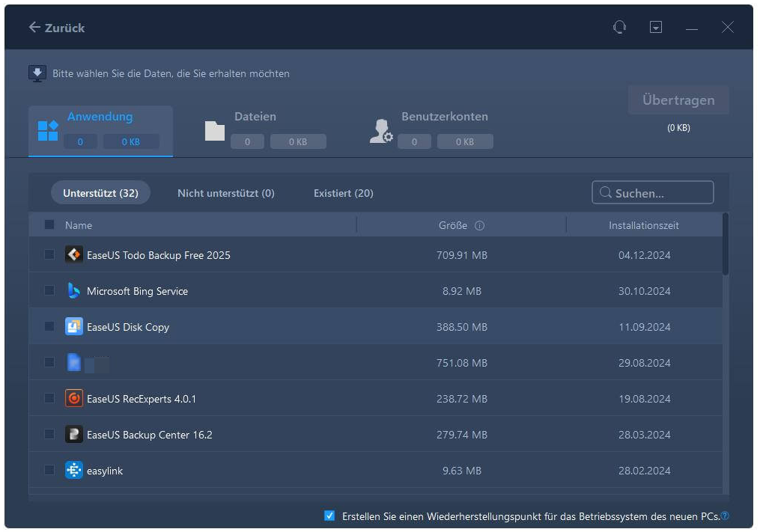Click the EaseUS Backup Center app icon
The image size is (760, 532).
[73, 434]
